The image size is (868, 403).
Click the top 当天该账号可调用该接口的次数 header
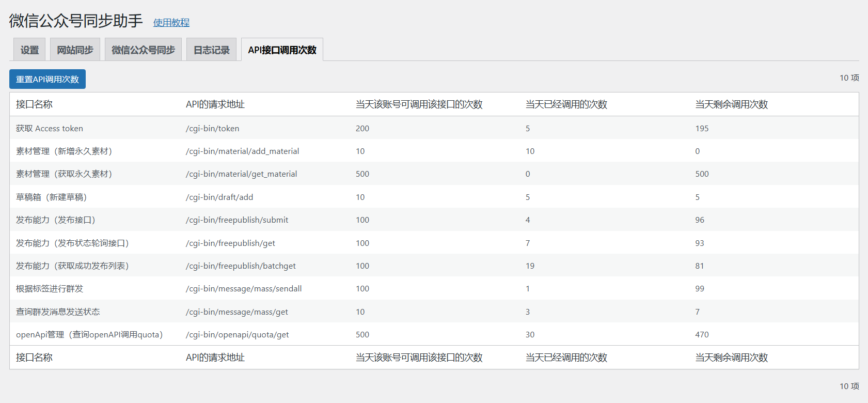(419, 104)
